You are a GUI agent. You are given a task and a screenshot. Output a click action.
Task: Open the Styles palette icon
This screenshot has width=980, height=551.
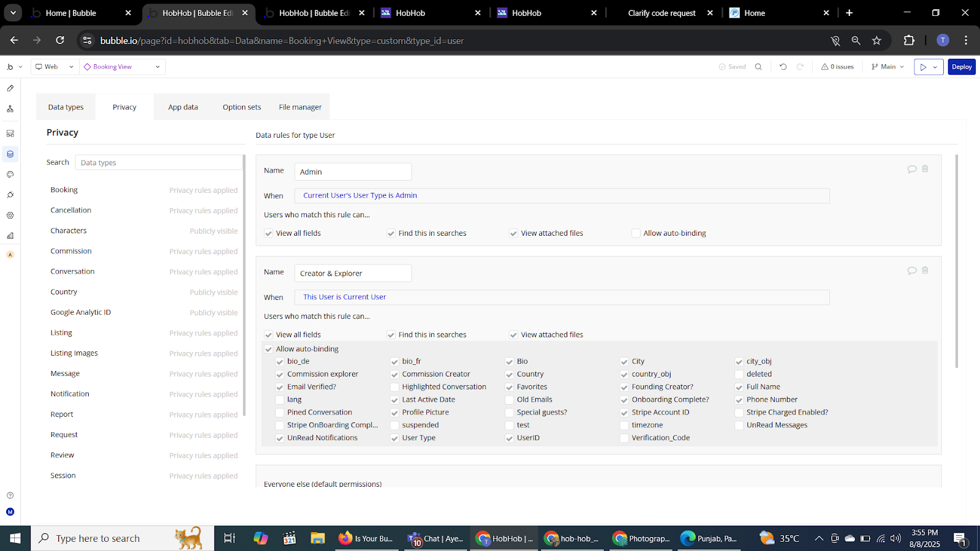[10, 174]
